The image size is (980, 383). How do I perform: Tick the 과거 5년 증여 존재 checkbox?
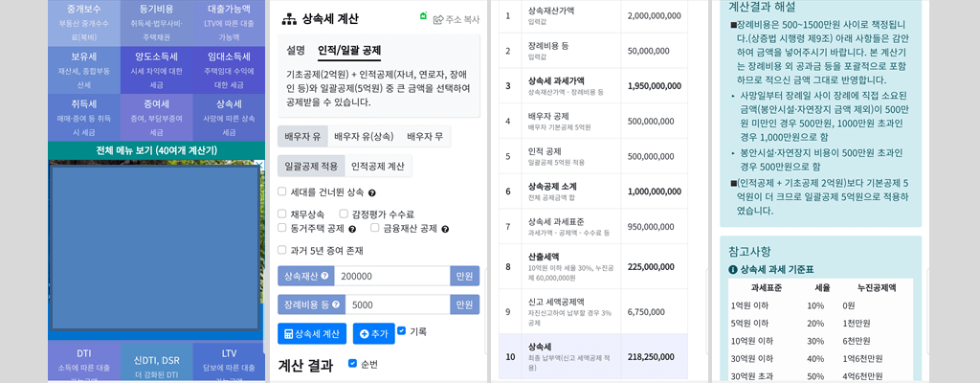[282, 250]
